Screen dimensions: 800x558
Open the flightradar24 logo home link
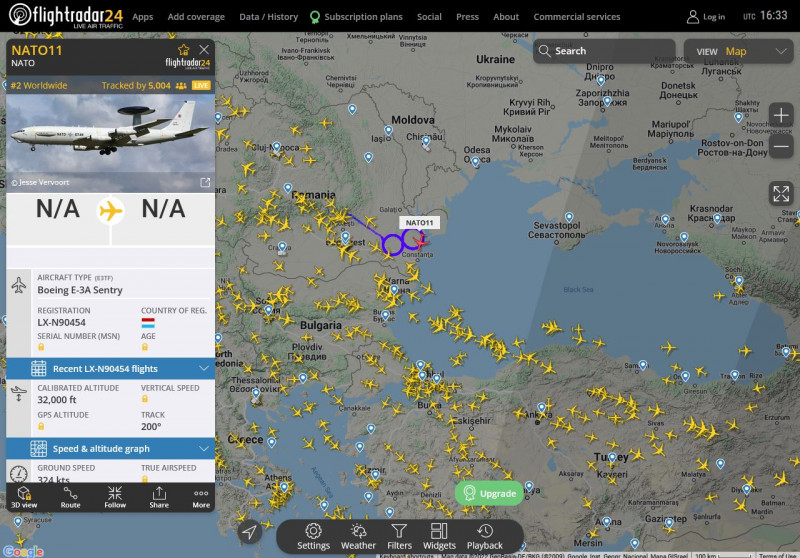click(x=66, y=15)
